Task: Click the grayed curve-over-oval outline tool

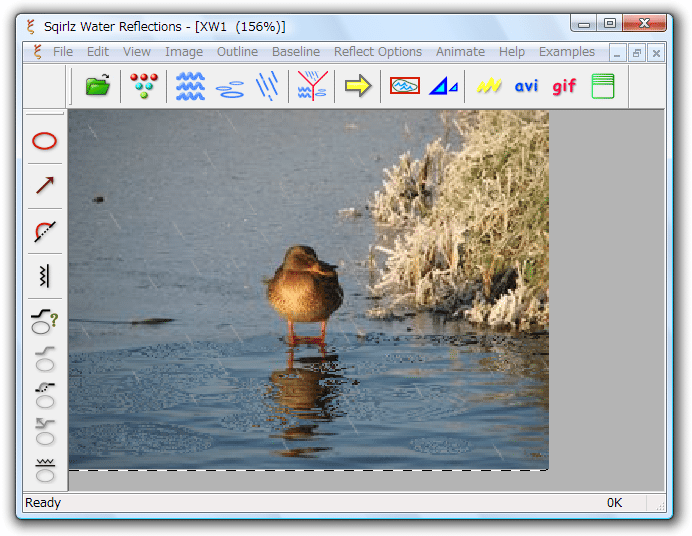Action: [x=45, y=358]
